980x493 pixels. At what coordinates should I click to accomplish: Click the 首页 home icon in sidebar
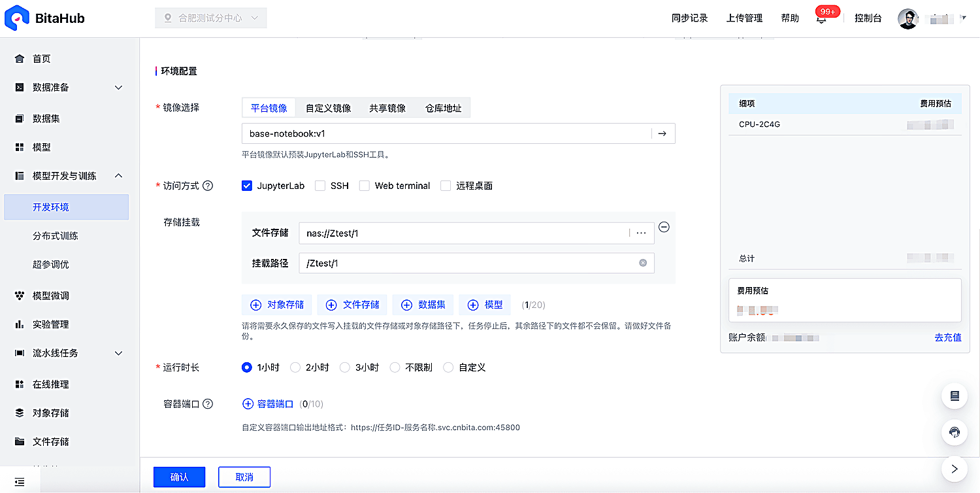[x=20, y=59]
